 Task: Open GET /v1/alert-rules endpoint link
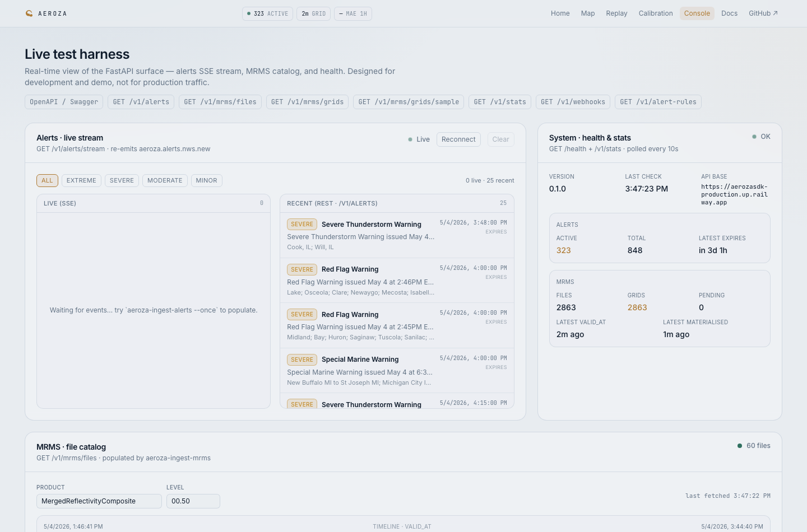tap(658, 102)
